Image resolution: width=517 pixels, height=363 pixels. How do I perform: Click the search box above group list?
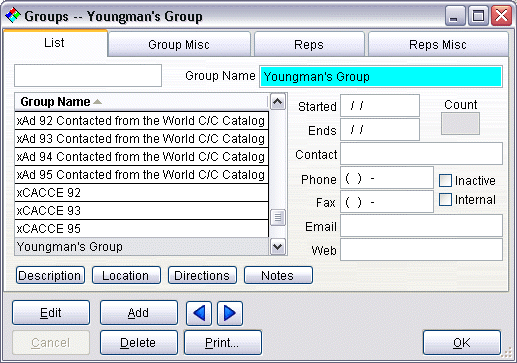(x=88, y=76)
